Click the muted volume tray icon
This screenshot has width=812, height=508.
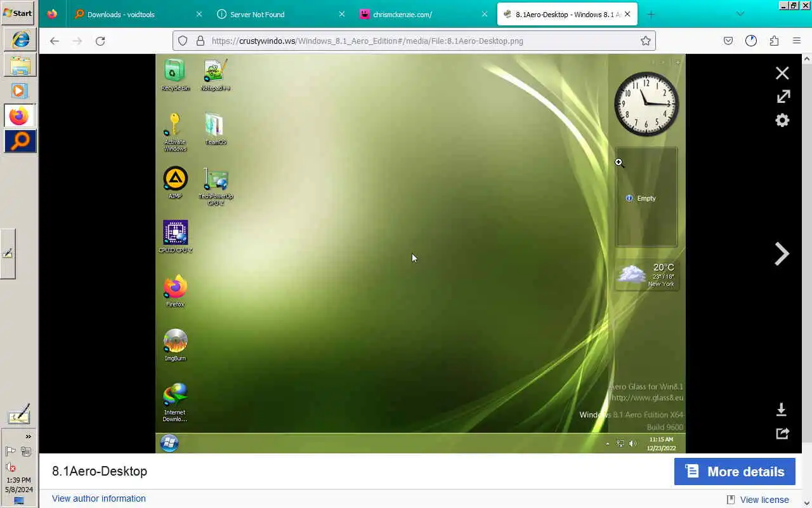tap(11, 467)
